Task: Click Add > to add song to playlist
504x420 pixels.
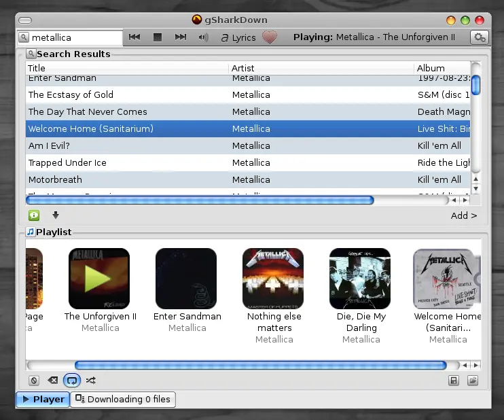Action: (463, 215)
